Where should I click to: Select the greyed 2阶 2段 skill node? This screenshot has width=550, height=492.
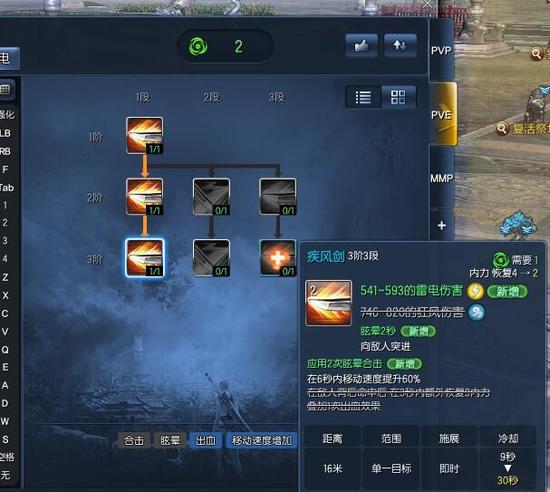pyautogui.click(x=211, y=196)
